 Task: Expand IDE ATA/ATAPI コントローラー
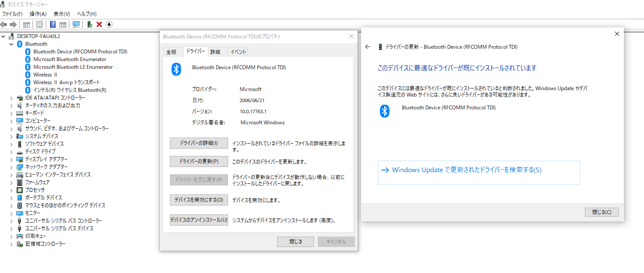tap(12, 98)
